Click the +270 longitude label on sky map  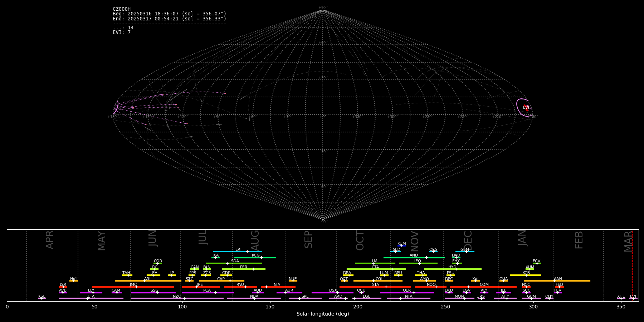click(426, 117)
